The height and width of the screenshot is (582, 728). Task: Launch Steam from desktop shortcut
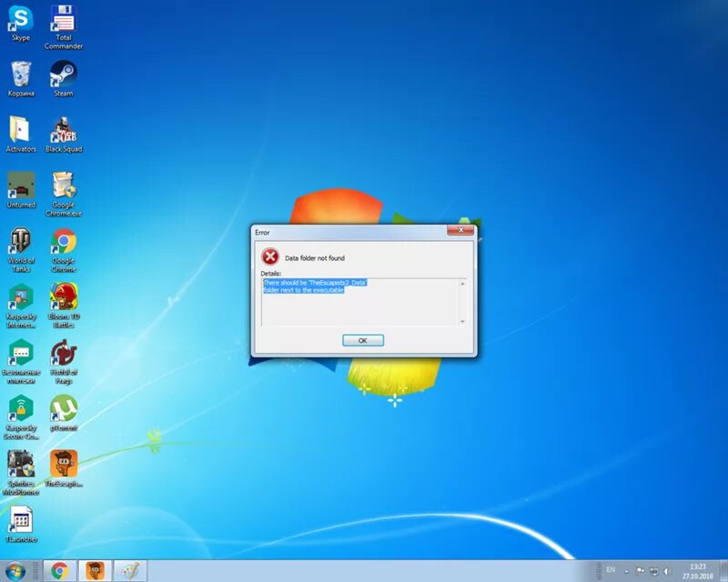click(x=63, y=79)
